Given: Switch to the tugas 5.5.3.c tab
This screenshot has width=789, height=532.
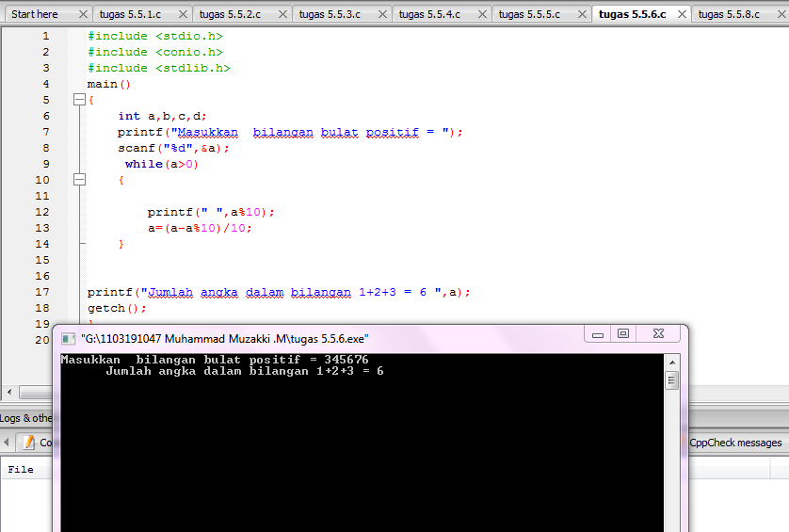Looking at the screenshot, I should tap(330, 14).
